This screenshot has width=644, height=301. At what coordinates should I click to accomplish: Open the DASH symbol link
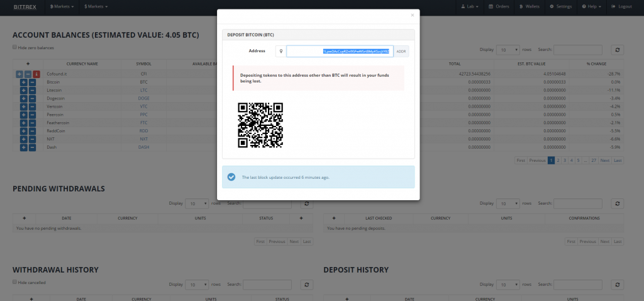pyautogui.click(x=144, y=147)
